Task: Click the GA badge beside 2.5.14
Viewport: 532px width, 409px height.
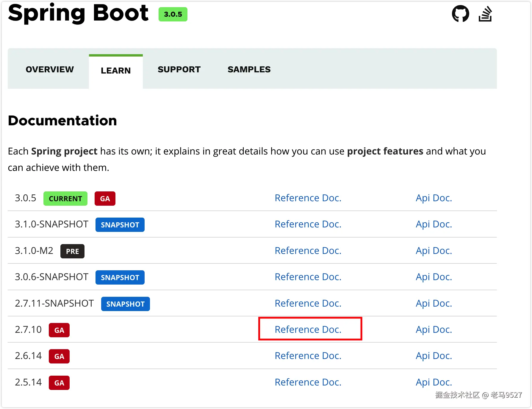Action: [59, 383]
